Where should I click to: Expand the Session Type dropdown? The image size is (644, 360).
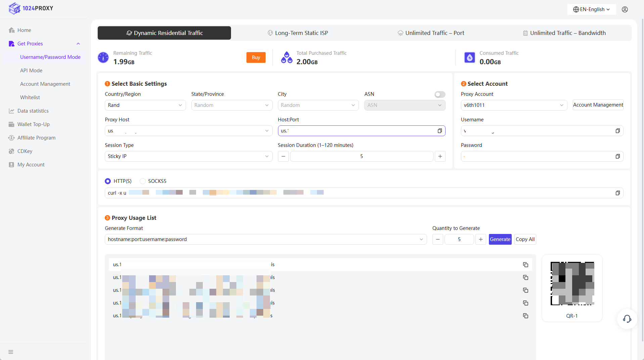188,156
